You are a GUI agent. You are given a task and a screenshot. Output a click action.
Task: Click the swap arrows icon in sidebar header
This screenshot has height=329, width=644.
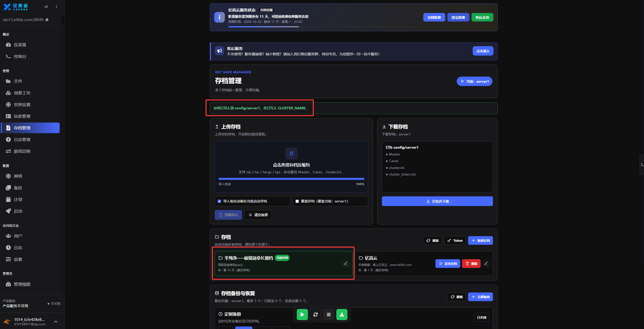[x=46, y=7]
